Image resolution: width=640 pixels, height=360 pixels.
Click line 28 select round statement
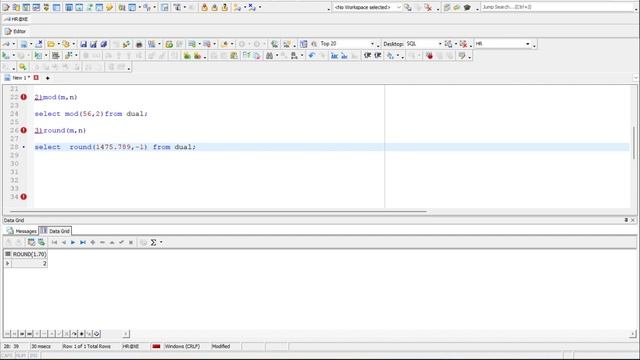(115, 147)
